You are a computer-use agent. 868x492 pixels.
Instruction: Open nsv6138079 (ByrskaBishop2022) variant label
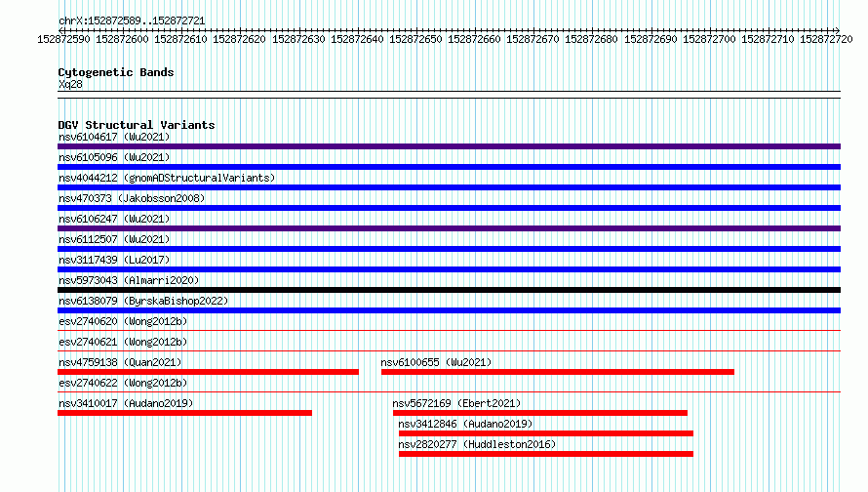143,301
